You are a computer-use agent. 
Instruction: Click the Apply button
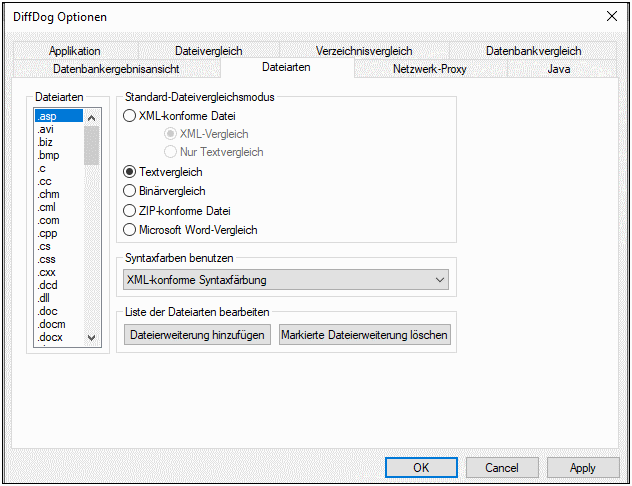tap(582, 467)
